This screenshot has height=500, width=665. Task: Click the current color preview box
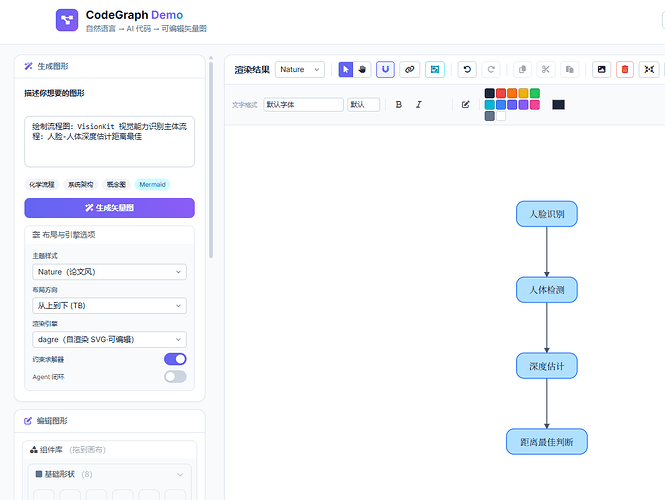pyautogui.click(x=559, y=105)
